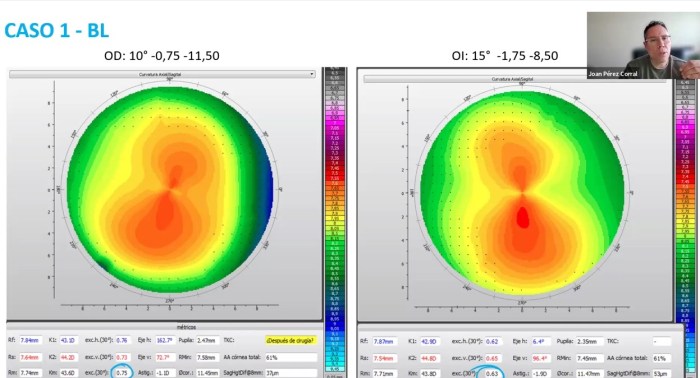Select the Eje h 162.7° field
Viewport: 700px width, 378px height.
coord(165,340)
